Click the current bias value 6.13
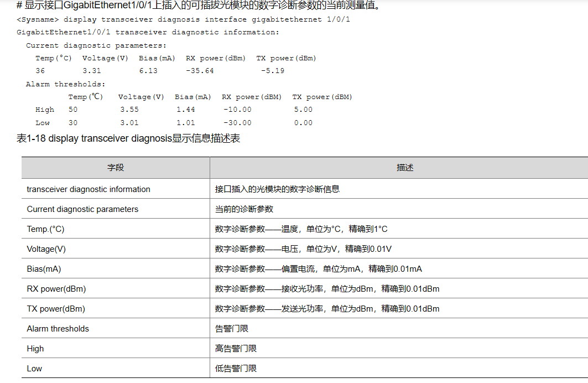The width and height of the screenshot is (588, 383). 148,70
